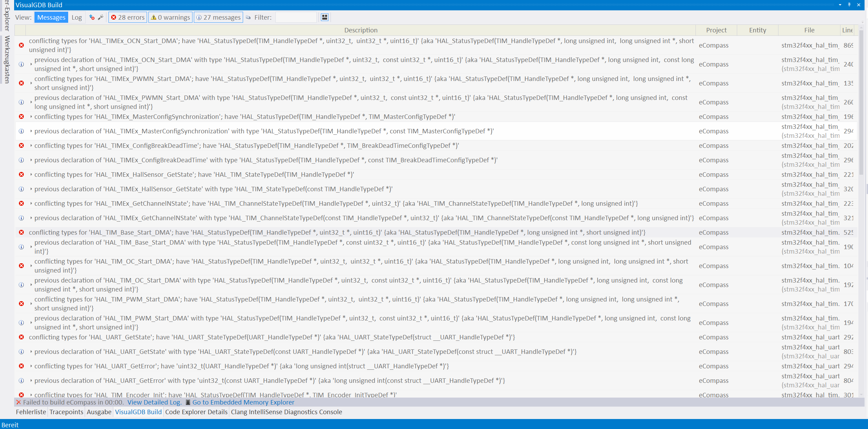Expand the HAL_UART_GetError conflicting types row
The height and width of the screenshot is (429, 868).
point(31,366)
